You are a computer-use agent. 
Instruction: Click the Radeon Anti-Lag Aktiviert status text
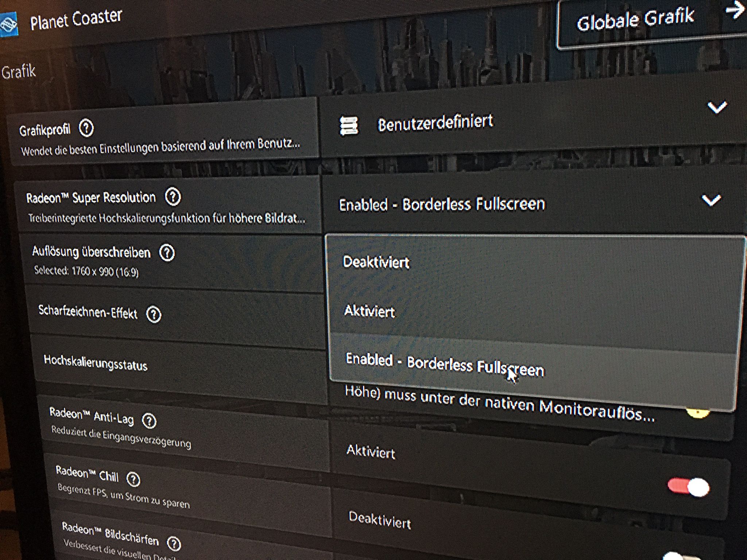pos(371,452)
